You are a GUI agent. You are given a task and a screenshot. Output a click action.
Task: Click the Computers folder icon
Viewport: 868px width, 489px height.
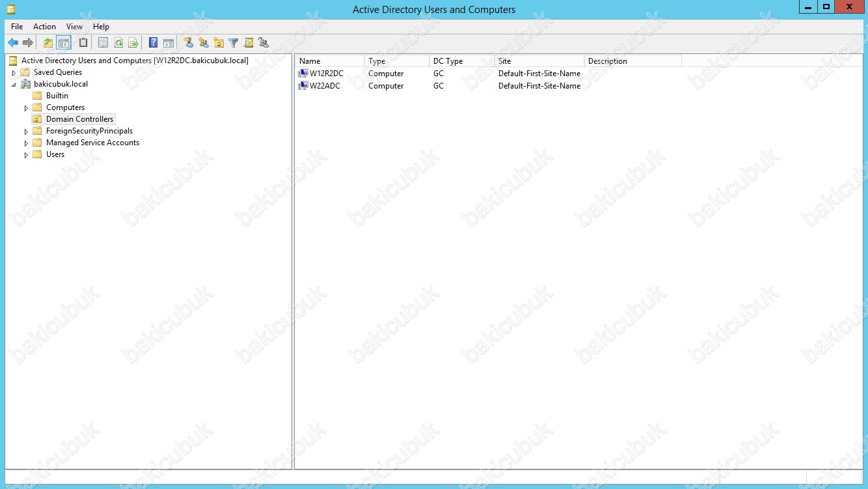click(x=38, y=107)
